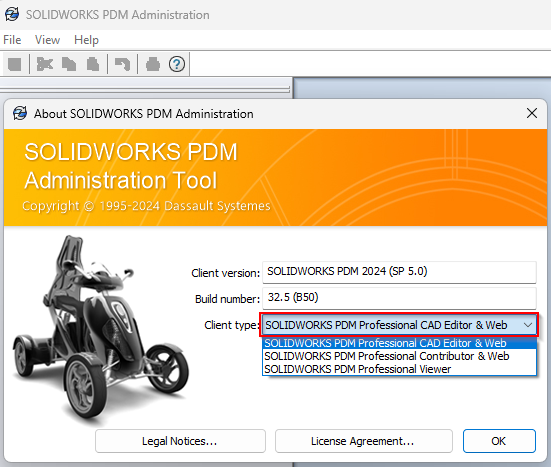Confirm with the OK button
The height and width of the screenshot is (467, 551).
point(499,441)
